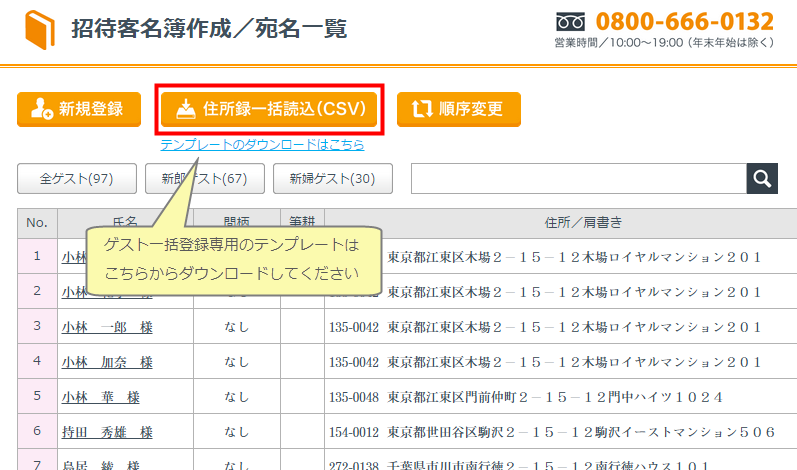The height and width of the screenshot is (470, 797).
Task: Open the 小林 加奈 様 guest link
Action: coord(106,362)
